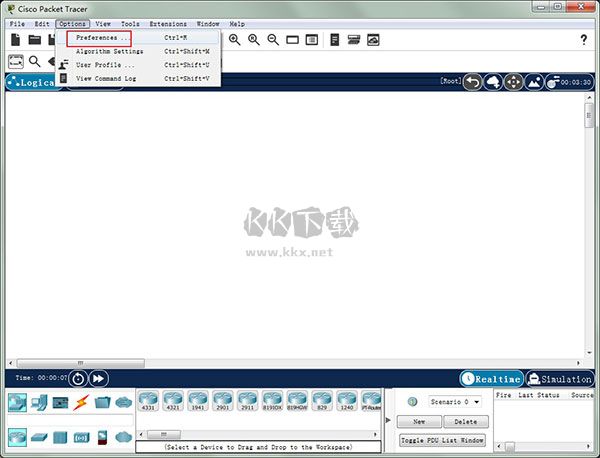Image resolution: width=600 pixels, height=458 pixels.
Task: Click the Move Object arrows icon
Action: [x=514, y=82]
